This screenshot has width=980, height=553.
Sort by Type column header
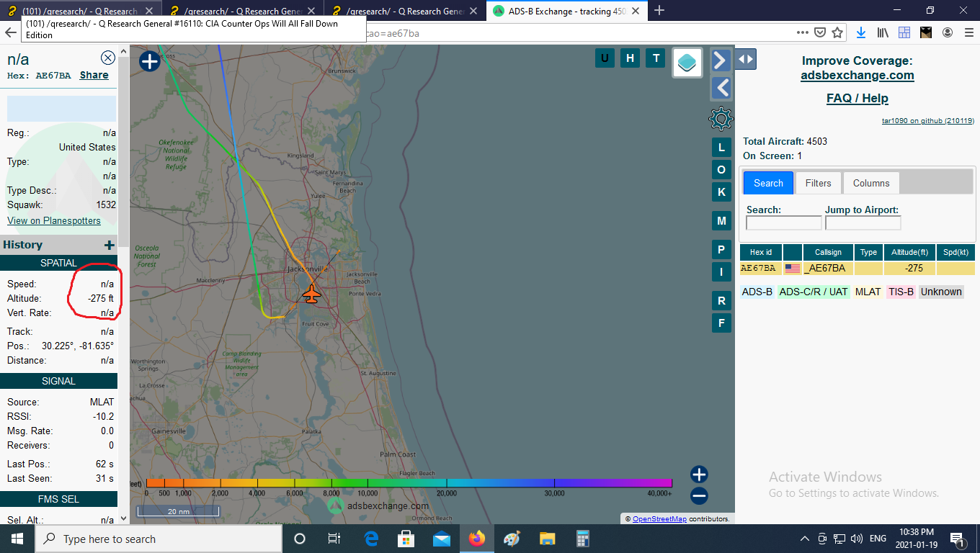click(868, 252)
